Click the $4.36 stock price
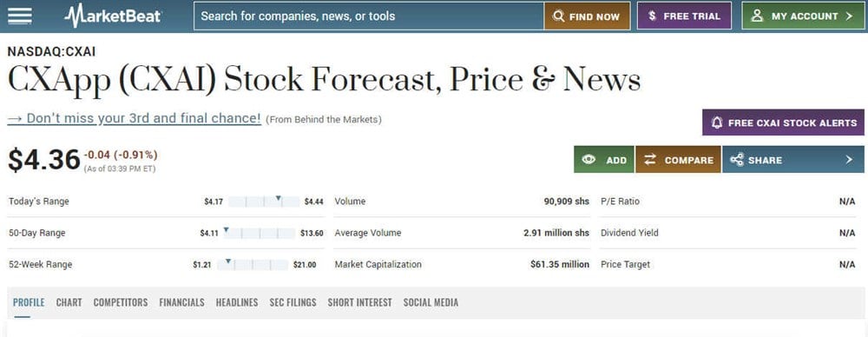 pyautogui.click(x=44, y=160)
